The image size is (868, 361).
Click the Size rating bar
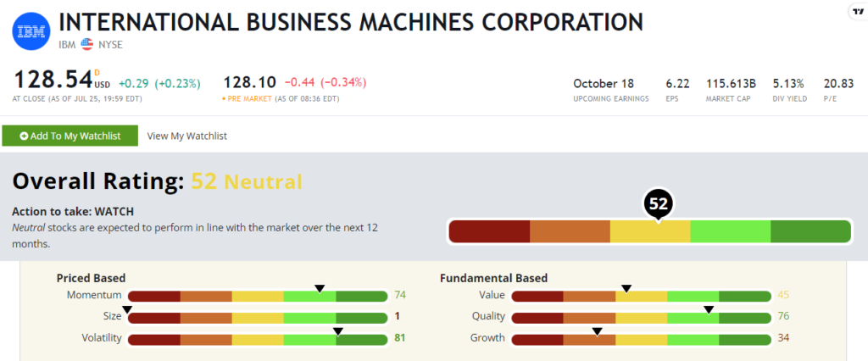click(x=258, y=318)
